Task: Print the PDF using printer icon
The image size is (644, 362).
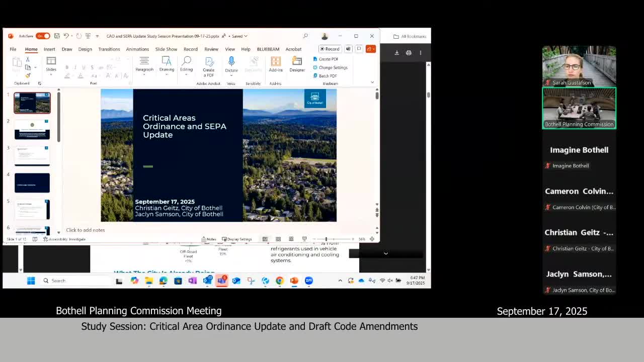Action: (409, 53)
